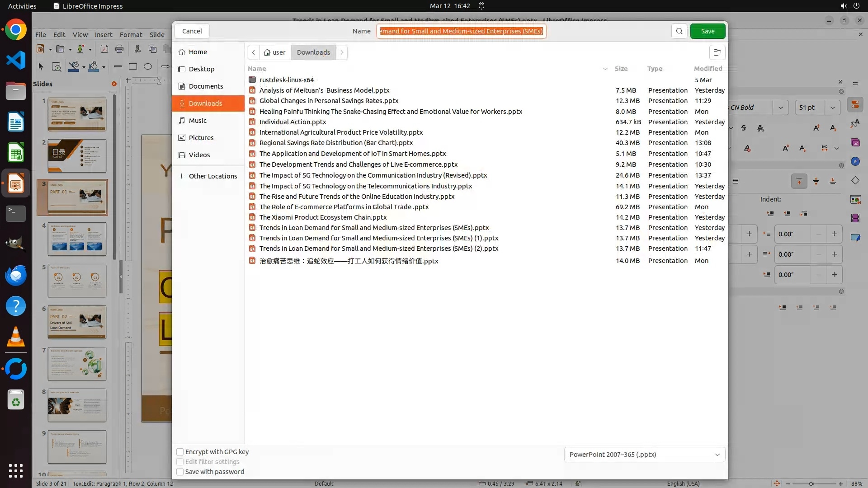Select Individual Action.pptx in the file list
The width and height of the screenshot is (868, 488).
pos(292,122)
